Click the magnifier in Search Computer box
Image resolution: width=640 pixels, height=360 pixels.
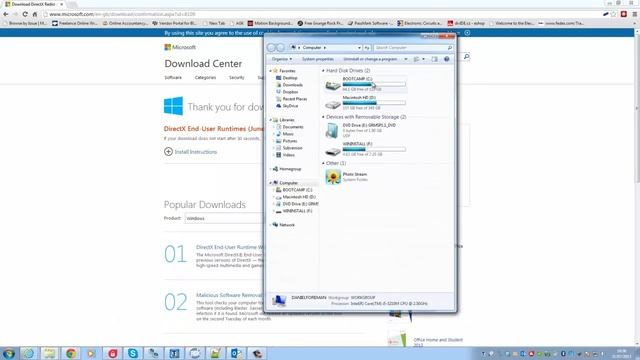(449, 48)
